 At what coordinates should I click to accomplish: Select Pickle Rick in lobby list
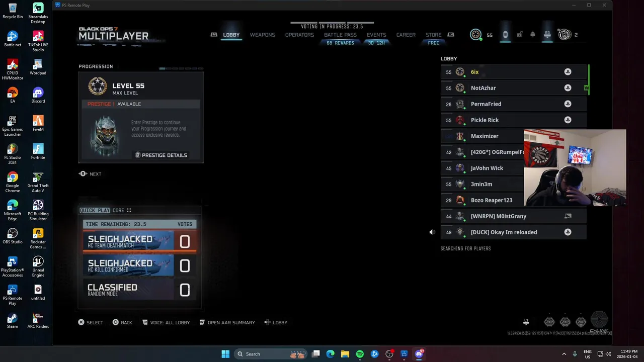click(513, 120)
